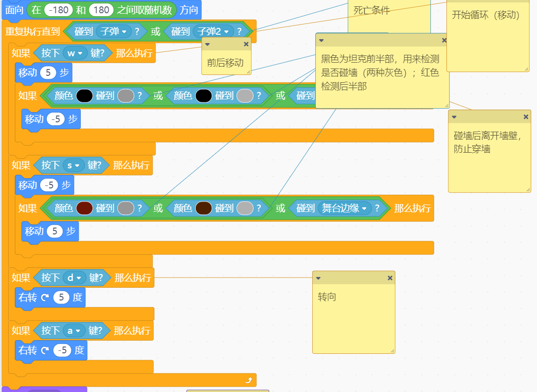This screenshot has height=392, width=537.
Task: Click light gray swatch in w-key condition
Action: [245, 96]
